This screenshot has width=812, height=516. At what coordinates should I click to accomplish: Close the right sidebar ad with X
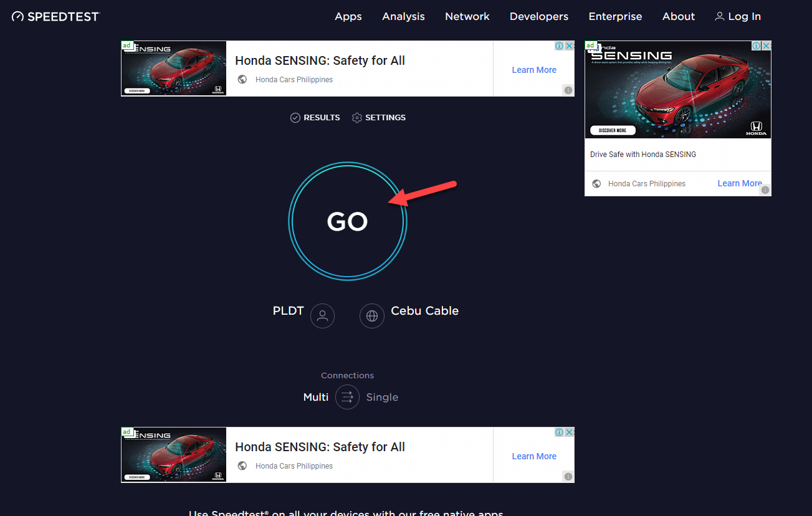pyautogui.click(x=767, y=45)
